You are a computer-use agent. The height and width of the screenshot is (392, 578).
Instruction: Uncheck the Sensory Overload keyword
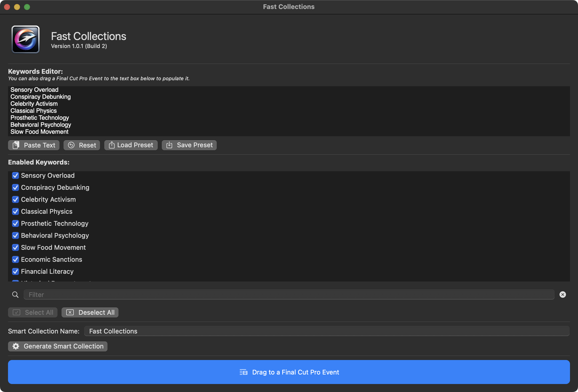pyautogui.click(x=15, y=175)
